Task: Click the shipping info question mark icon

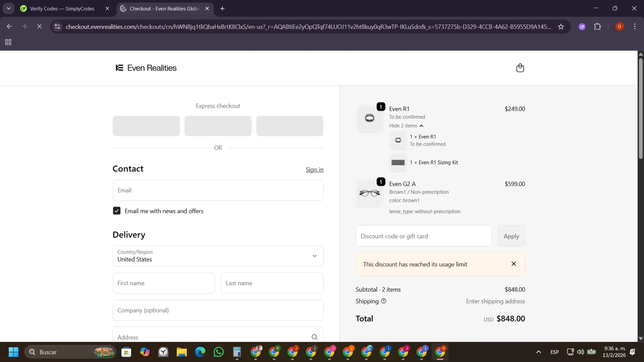Action: (384, 301)
